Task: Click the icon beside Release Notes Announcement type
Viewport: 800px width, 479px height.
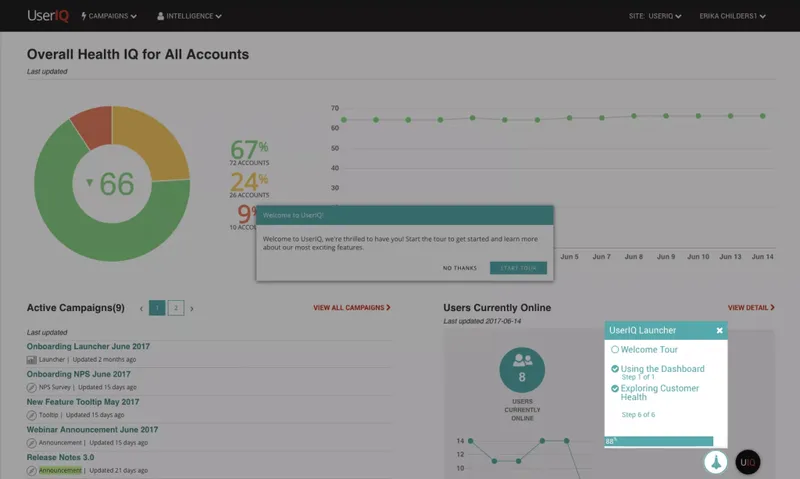Action: point(32,471)
